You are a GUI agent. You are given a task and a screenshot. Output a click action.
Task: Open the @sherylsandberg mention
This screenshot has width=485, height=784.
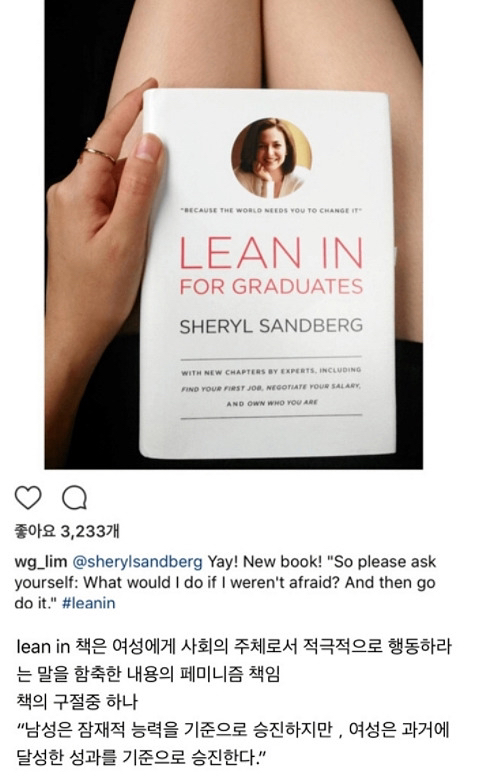[x=138, y=562]
